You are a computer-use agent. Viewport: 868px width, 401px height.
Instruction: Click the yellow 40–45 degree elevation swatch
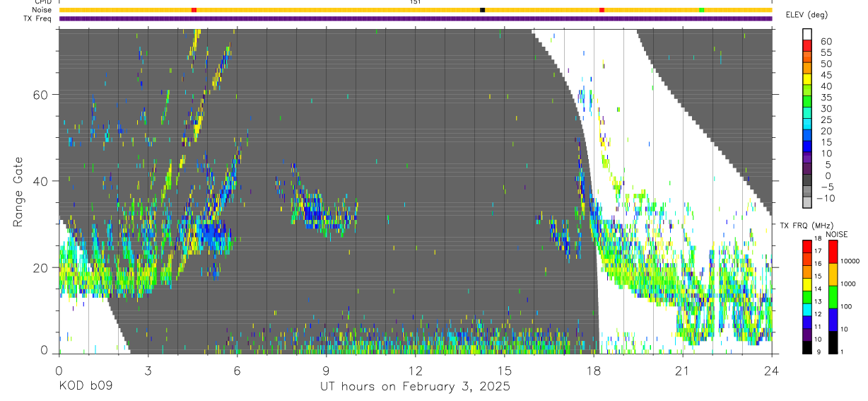click(x=807, y=79)
